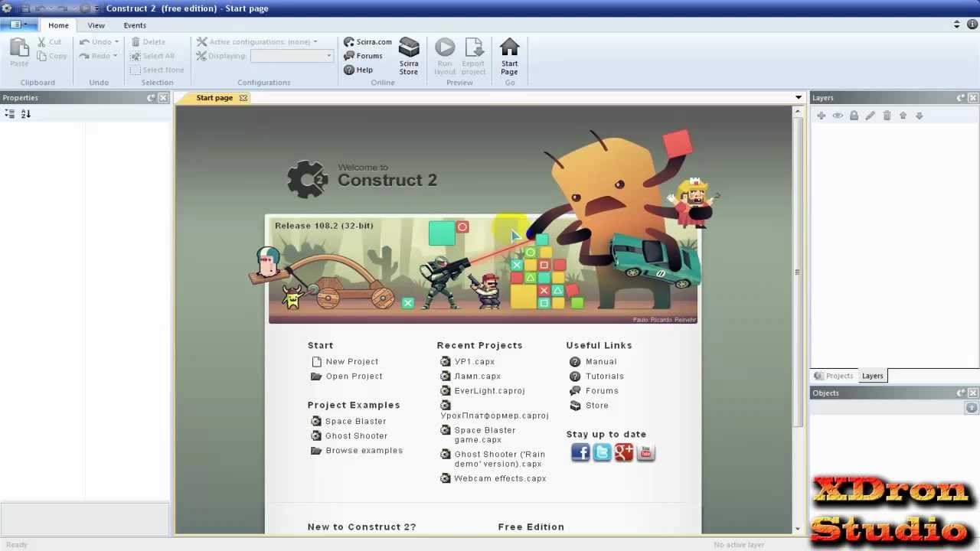Select the Start page document tab

point(214,98)
